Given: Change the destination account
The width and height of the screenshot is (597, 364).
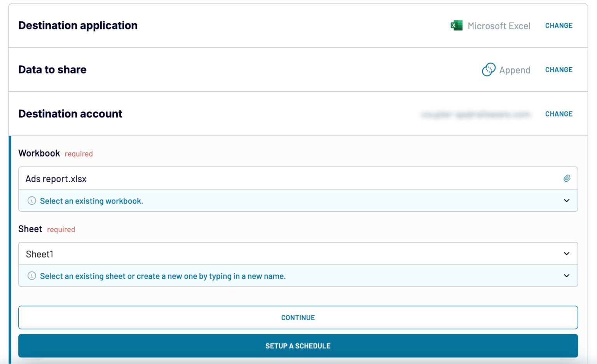Looking at the screenshot, I should pyautogui.click(x=559, y=114).
